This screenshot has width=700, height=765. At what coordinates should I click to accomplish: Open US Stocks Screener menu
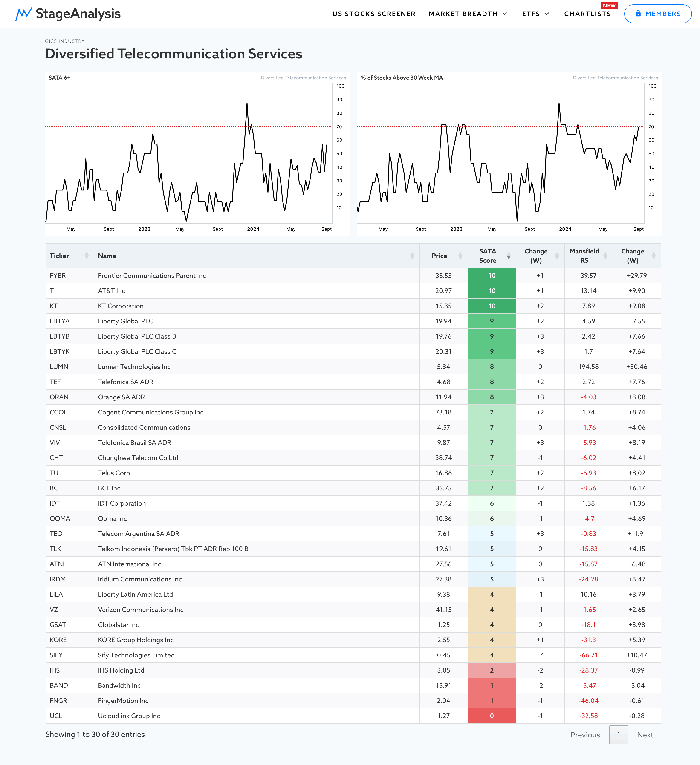[374, 14]
